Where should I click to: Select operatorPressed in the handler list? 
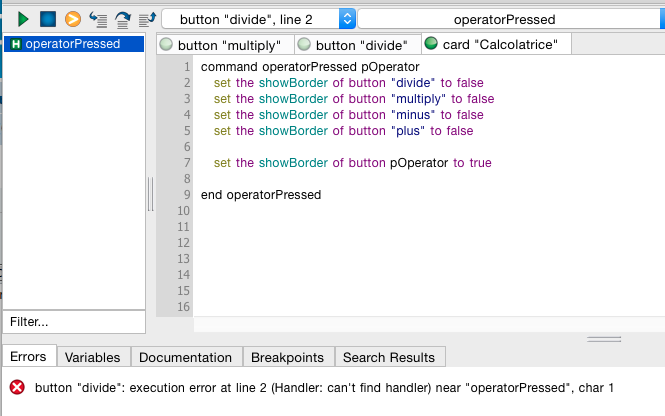pos(72,44)
